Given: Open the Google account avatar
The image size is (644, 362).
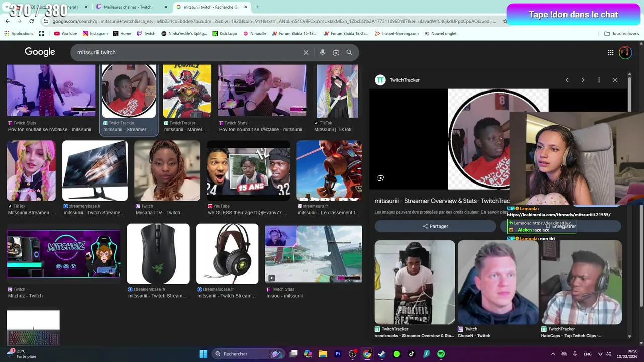Looking at the screenshot, I should click(x=625, y=52).
